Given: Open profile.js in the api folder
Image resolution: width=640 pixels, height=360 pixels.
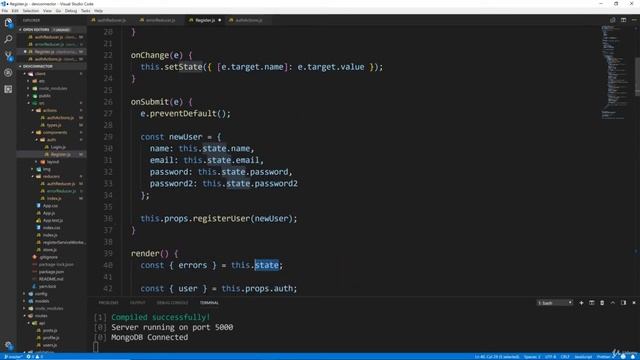Looking at the screenshot, I should point(51,338).
